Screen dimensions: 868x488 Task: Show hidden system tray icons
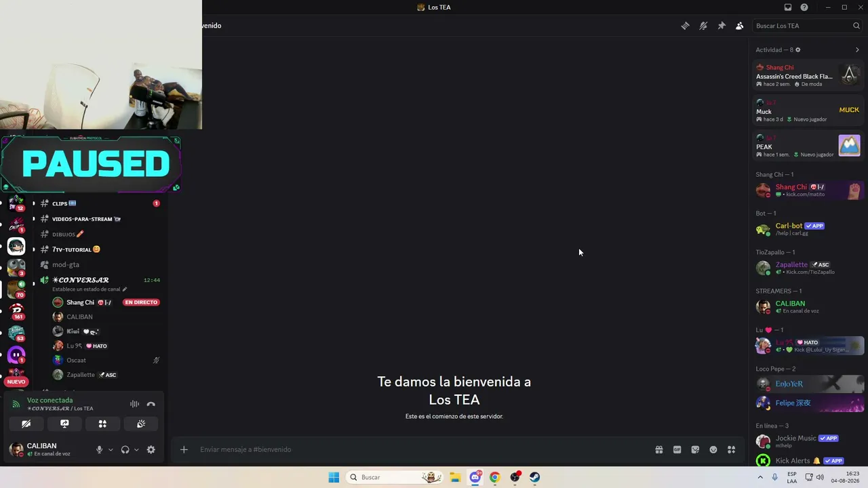[761, 477]
